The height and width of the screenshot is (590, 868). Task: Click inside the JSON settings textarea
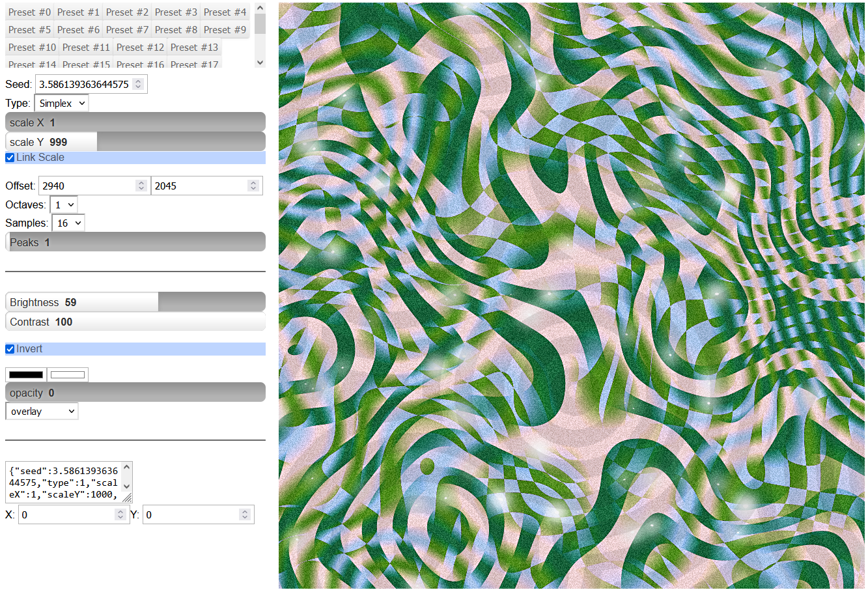click(64, 482)
